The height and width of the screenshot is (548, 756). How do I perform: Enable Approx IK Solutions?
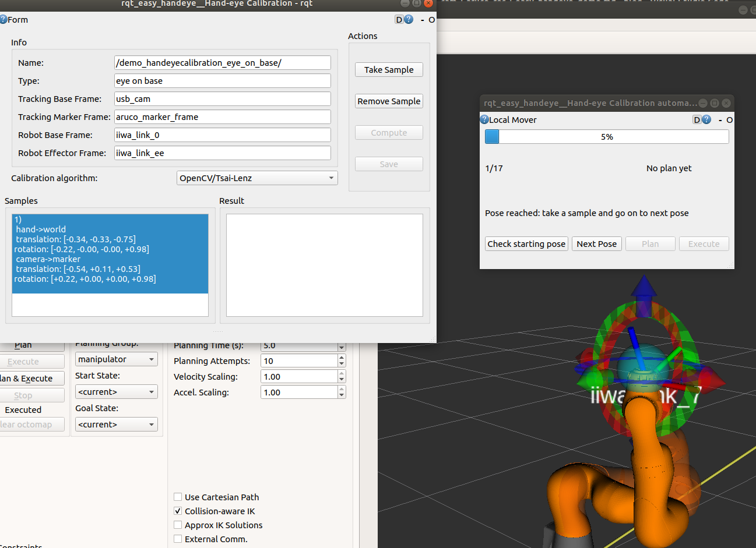click(x=178, y=525)
